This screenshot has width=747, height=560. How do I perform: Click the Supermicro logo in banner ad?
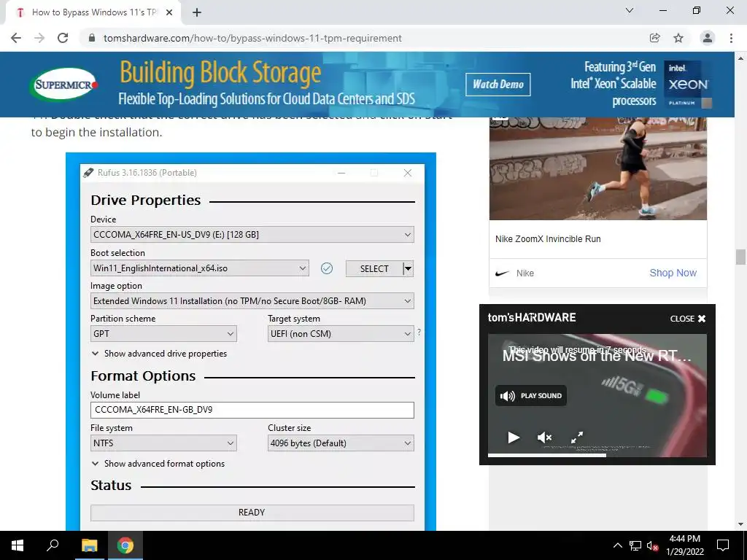tap(64, 85)
